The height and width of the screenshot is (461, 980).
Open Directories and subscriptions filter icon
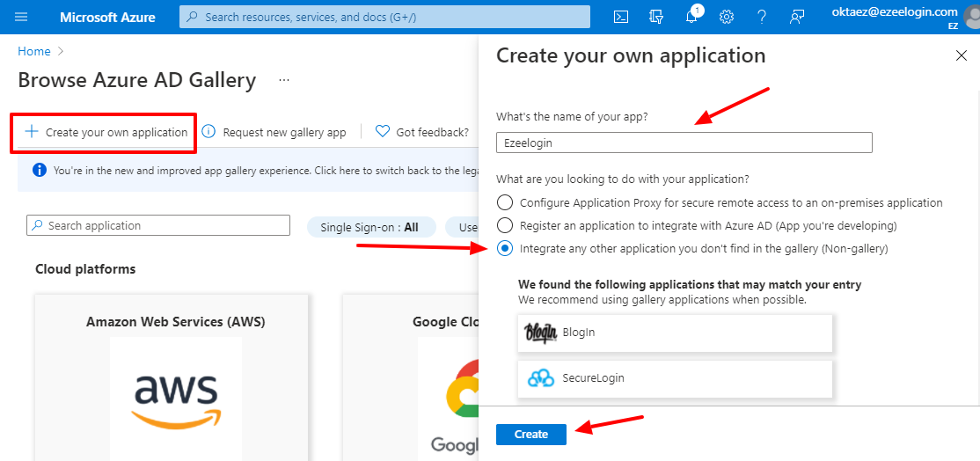tap(655, 17)
